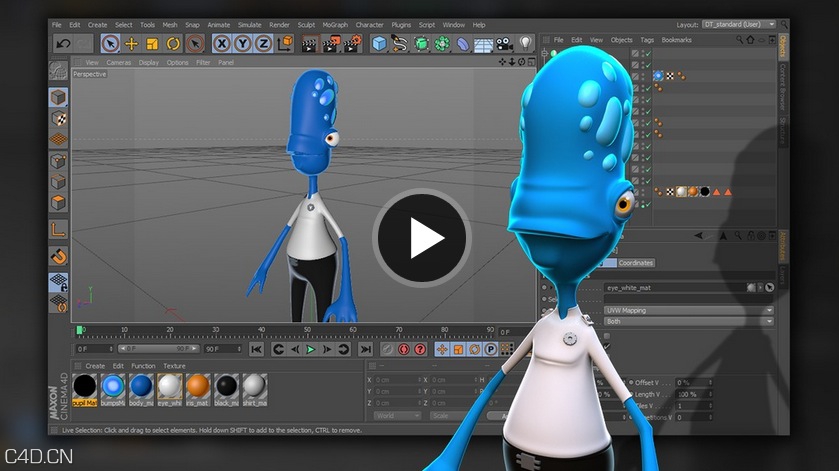Toggle the Y axis lock

click(242, 44)
